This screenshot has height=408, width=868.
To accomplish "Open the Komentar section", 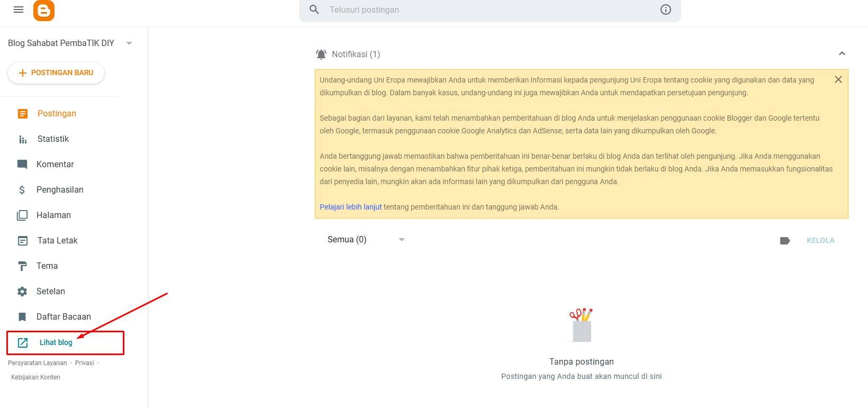I will [55, 164].
